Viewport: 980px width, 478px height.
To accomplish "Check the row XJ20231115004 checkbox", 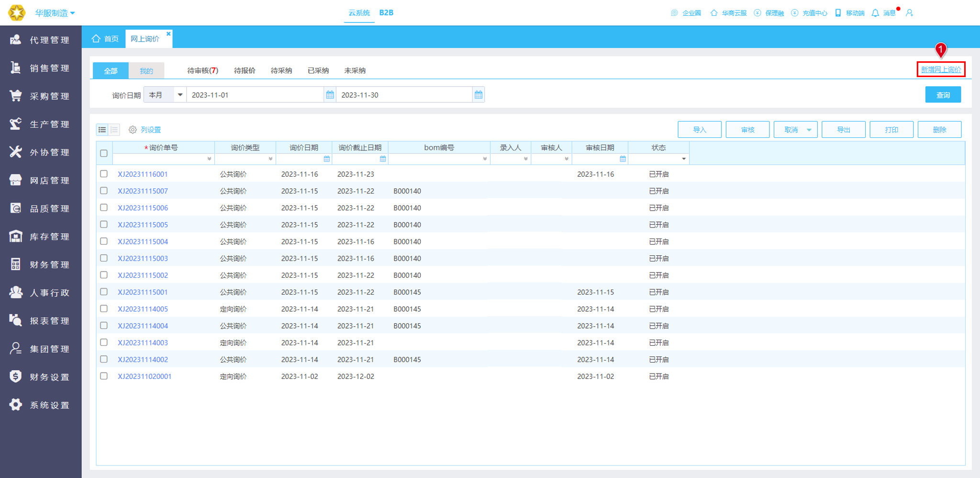I will point(104,241).
